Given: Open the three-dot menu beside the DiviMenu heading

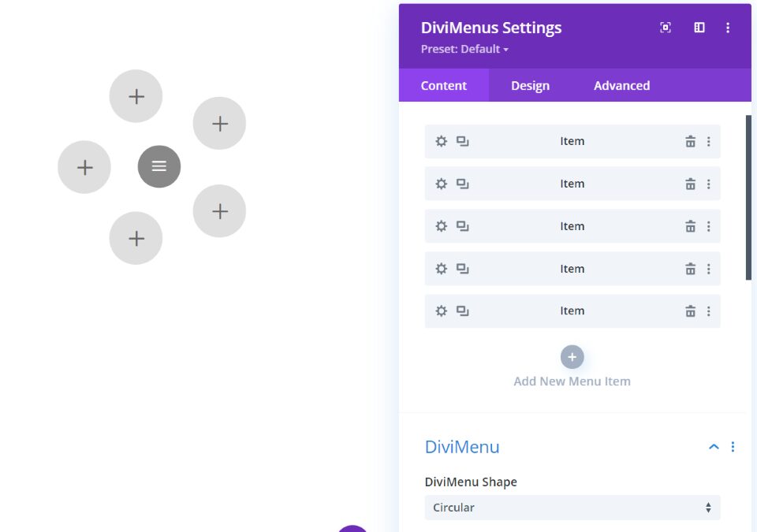Looking at the screenshot, I should click(733, 447).
